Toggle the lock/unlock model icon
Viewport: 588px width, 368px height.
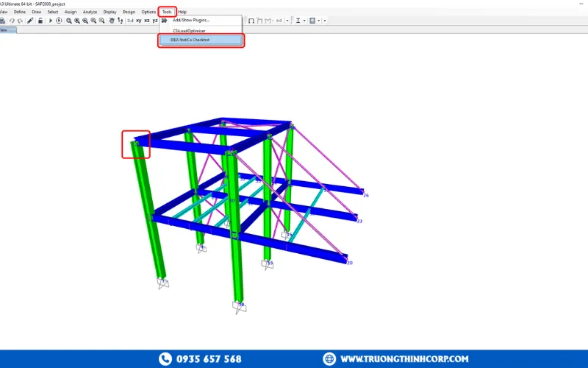point(40,21)
